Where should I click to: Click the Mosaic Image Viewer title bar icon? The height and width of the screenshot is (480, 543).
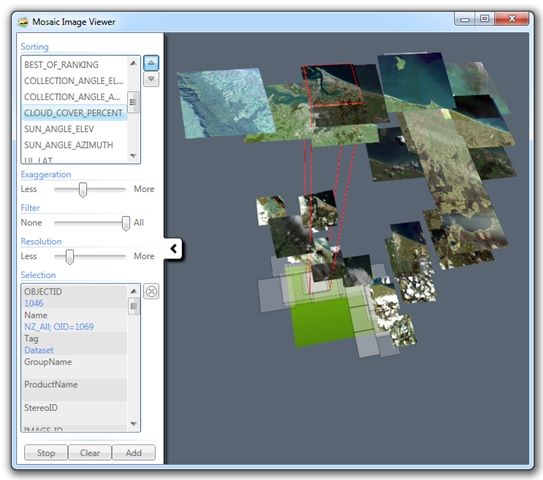coord(23,22)
